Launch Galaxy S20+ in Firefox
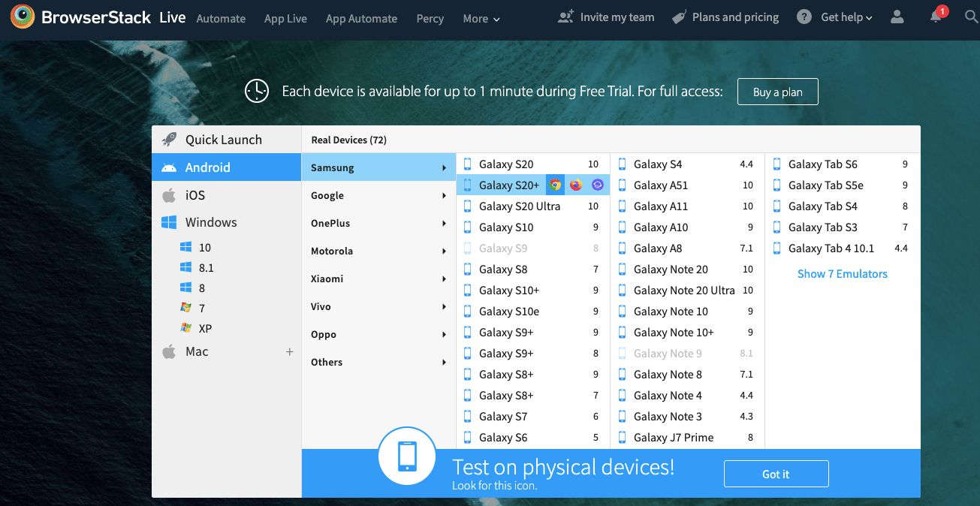 tap(575, 184)
